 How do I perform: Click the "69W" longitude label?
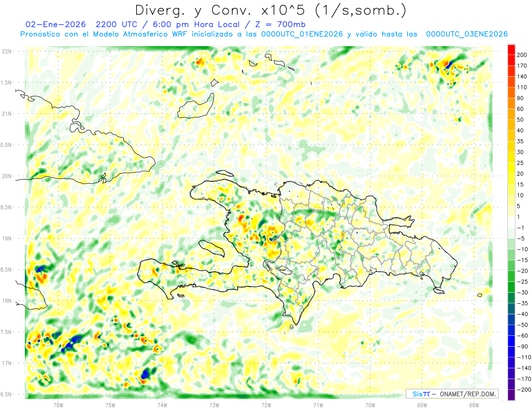click(422, 405)
